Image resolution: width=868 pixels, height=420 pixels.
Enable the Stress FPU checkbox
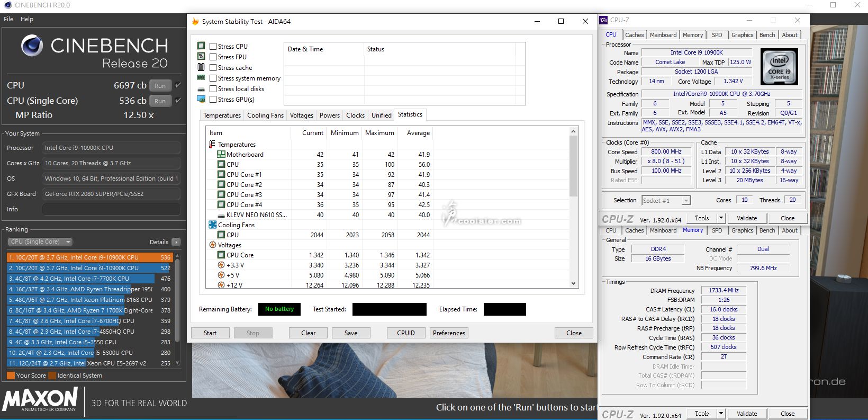tap(213, 57)
